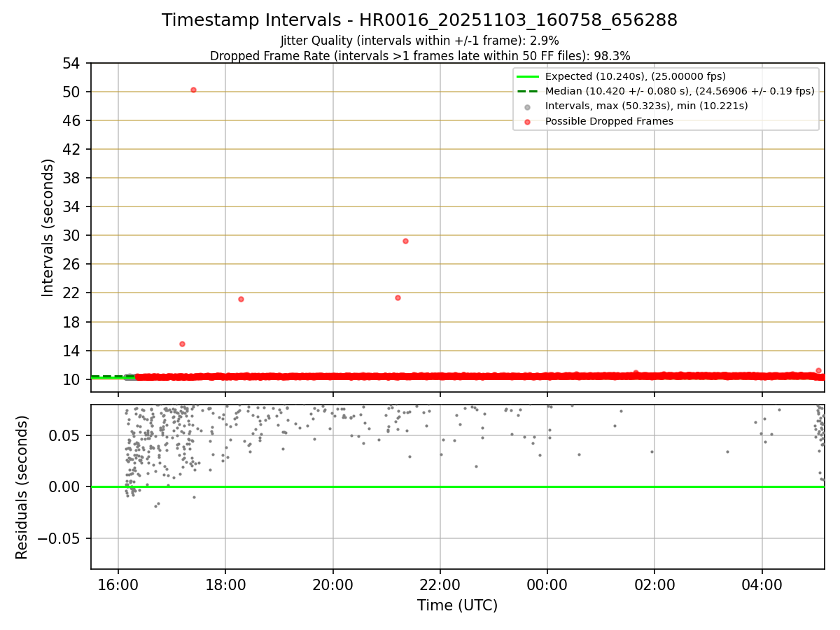Click the Residuals (seconds) y-axis label
Image resolution: width=840 pixels, height=630 pixels.
(22, 487)
